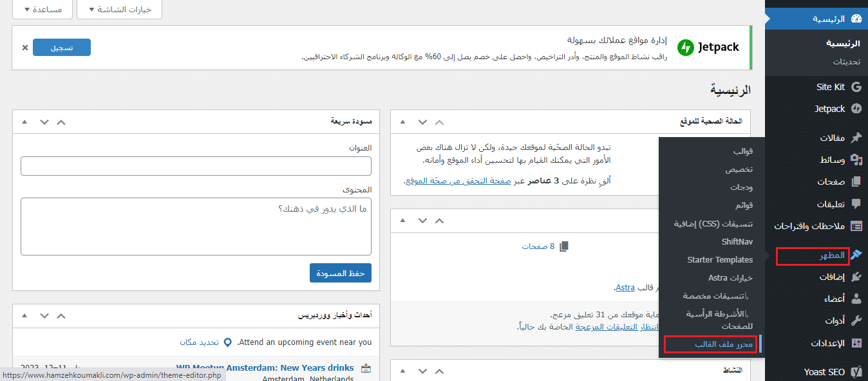The width and height of the screenshot is (868, 381).
Task: Dismiss the Jetpack banner with the X
Action: [25, 48]
